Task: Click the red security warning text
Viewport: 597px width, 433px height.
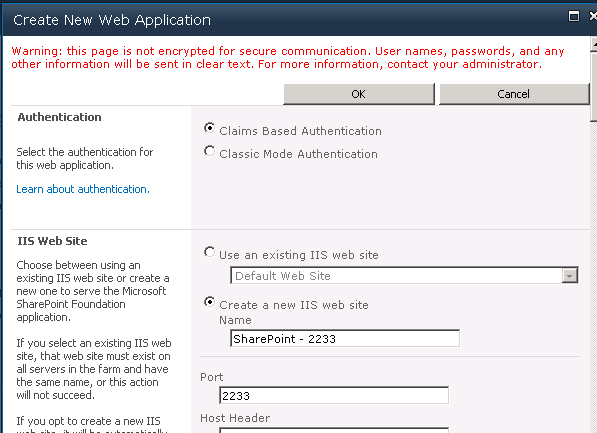Action: pyautogui.click(x=287, y=58)
